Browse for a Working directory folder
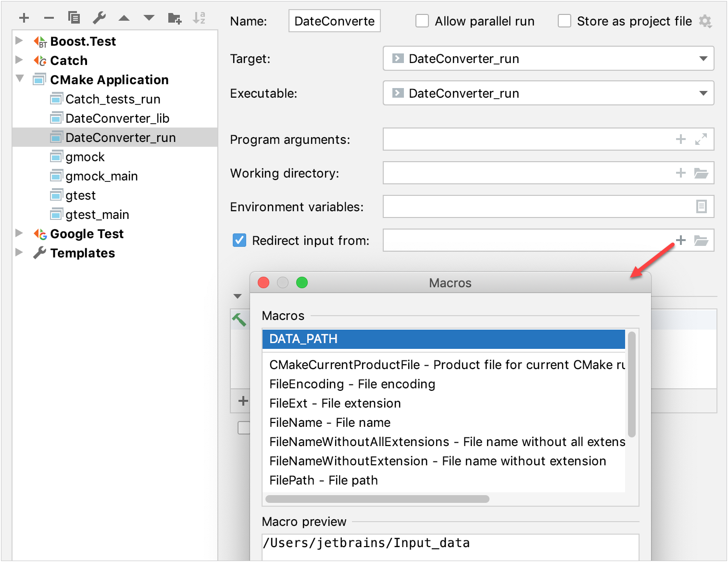The image size is (728, 563). pyautogui.click(x=702, y=173)
